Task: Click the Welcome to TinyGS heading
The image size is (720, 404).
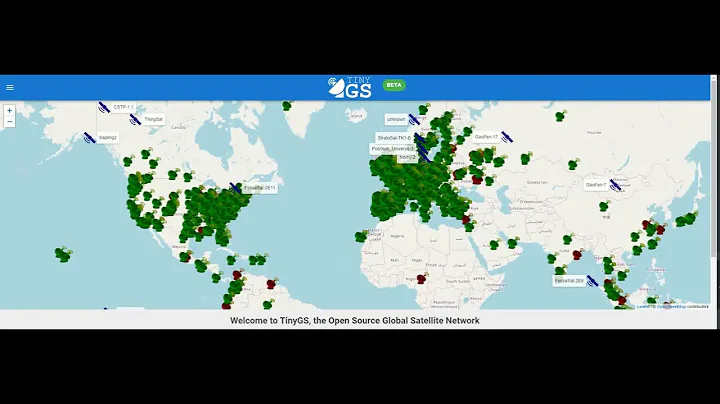Action: coord(354,320)
